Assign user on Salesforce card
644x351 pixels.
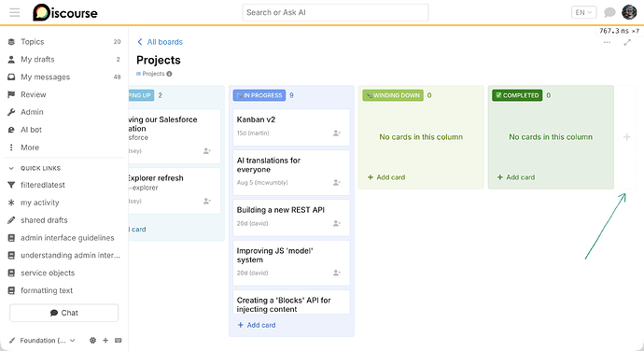[x=207, y=151]
